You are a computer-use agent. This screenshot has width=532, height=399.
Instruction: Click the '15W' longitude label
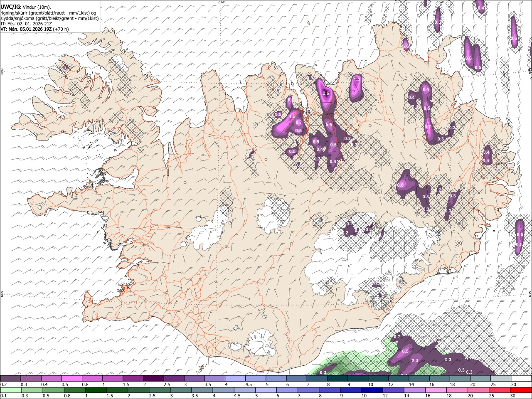click(440, 2)
